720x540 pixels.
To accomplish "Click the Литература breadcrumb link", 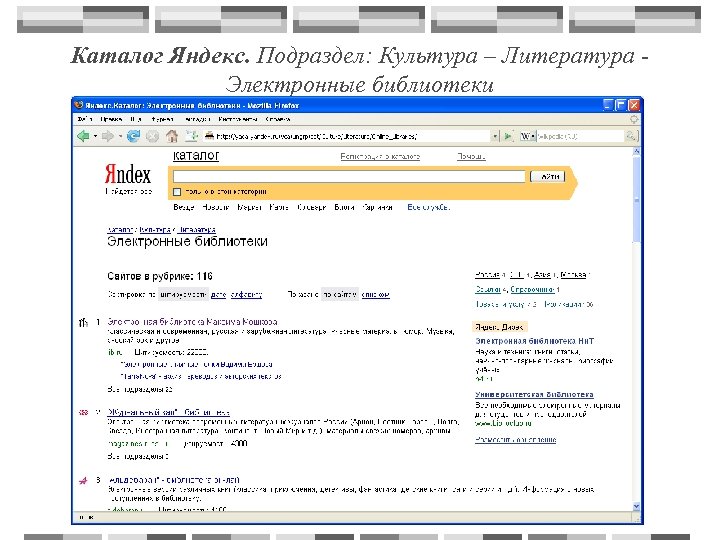I will 197,230.
